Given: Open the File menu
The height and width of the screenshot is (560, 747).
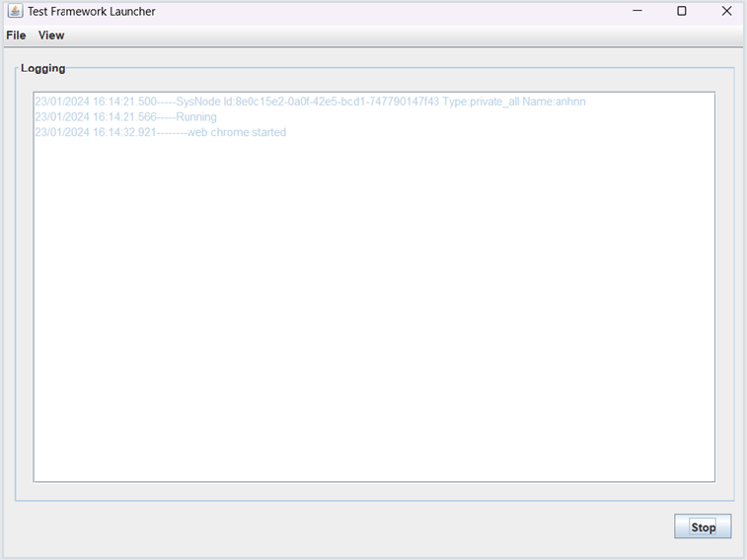Looking at the screenshot, I should pos(16,35).
